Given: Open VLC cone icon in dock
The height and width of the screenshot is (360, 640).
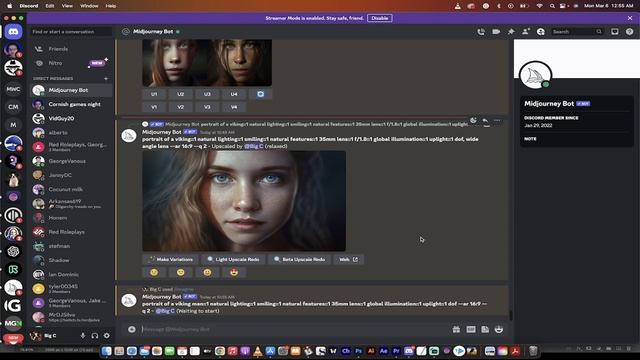Looking at the screenshot, I should 258,351.
